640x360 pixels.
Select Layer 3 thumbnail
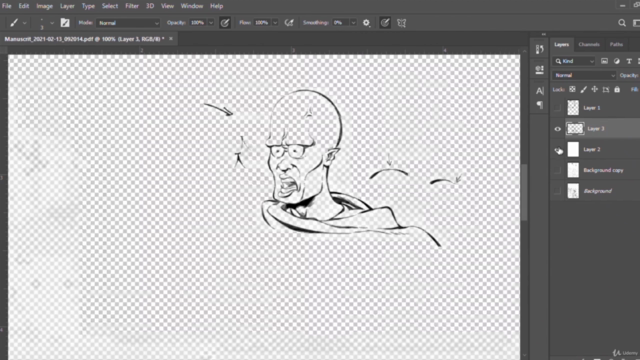click(575, 129)
